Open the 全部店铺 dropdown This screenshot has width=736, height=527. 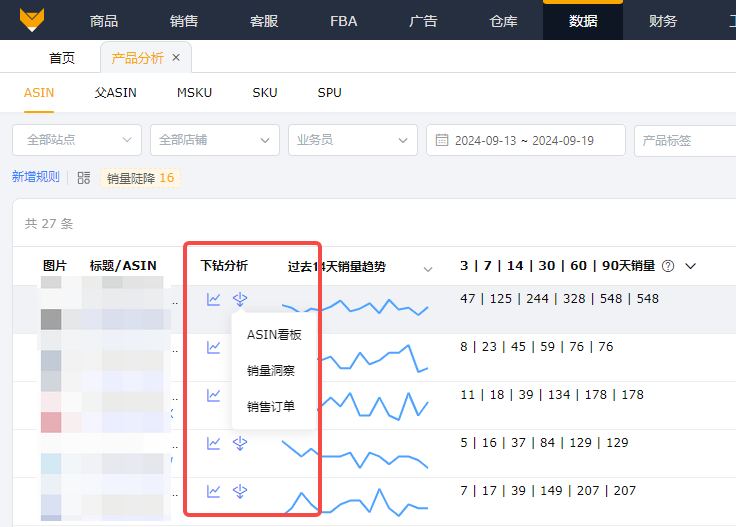point(215,140)
